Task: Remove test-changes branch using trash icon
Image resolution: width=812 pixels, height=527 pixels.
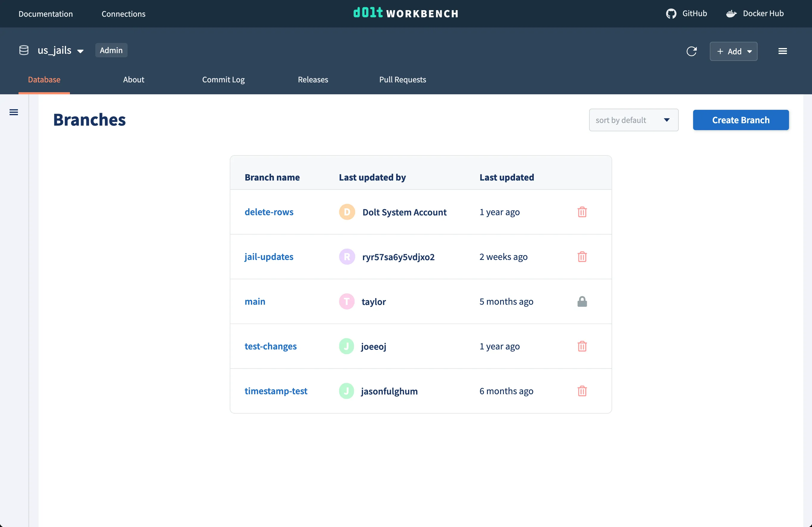Action: [582, 346]
